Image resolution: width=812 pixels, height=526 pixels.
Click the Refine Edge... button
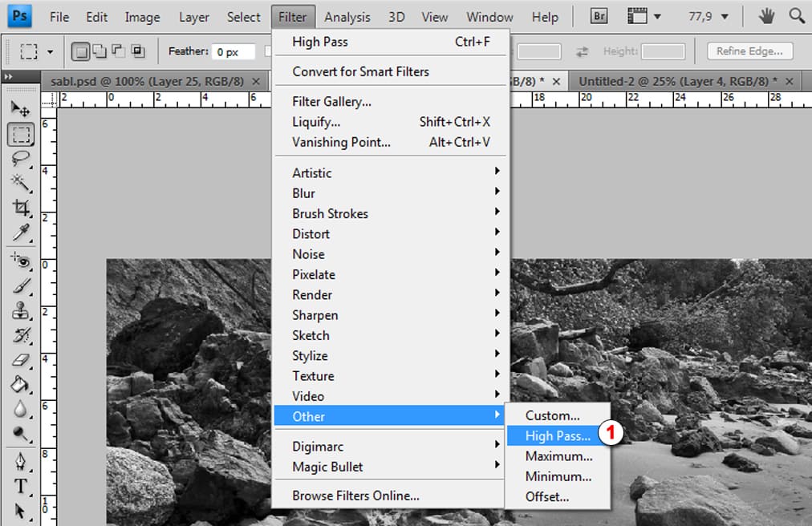click(x=749, y=51)
